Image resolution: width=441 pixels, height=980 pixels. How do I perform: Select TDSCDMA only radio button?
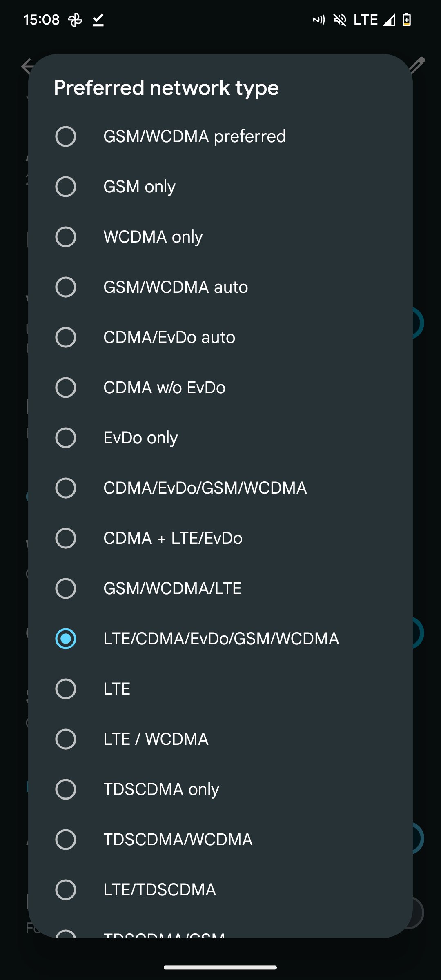point(66,789)
